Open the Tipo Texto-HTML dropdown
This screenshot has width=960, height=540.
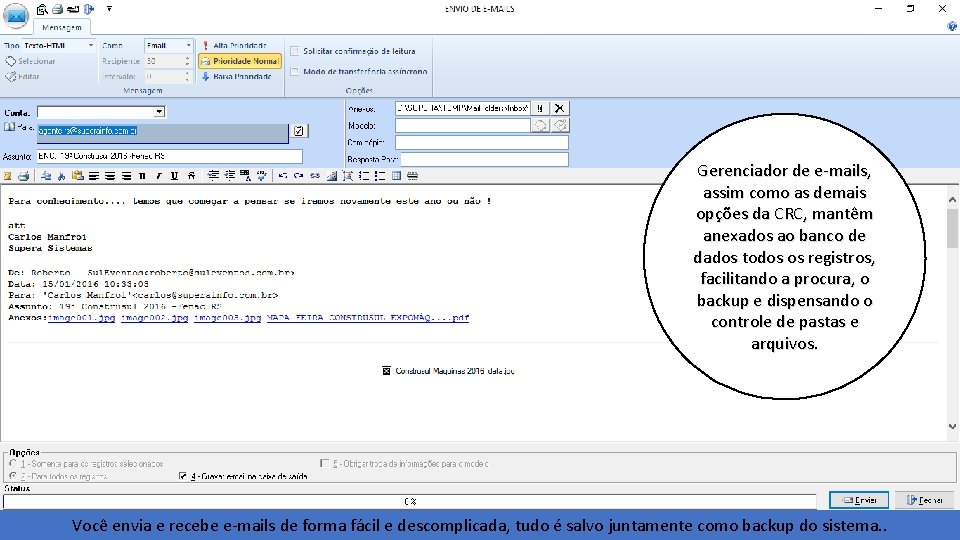91,45
